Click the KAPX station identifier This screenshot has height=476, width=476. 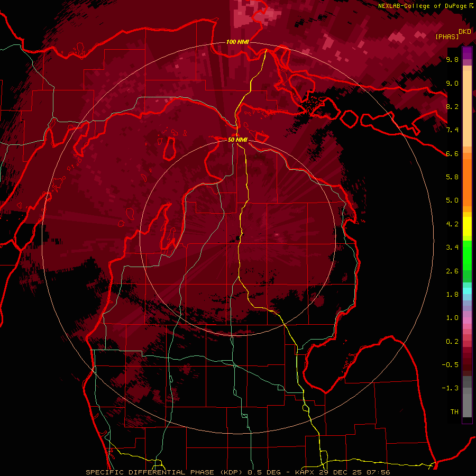(305, 472)
